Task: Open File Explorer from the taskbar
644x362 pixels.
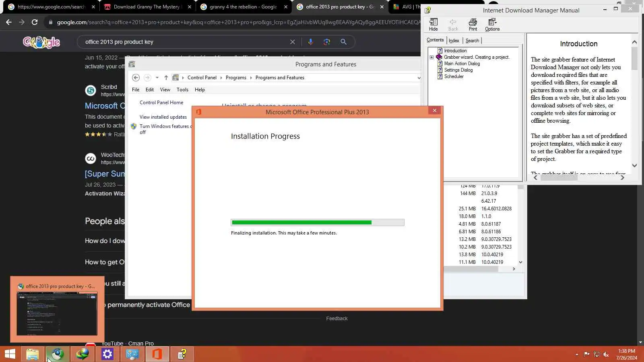Action: pos(33,354)
